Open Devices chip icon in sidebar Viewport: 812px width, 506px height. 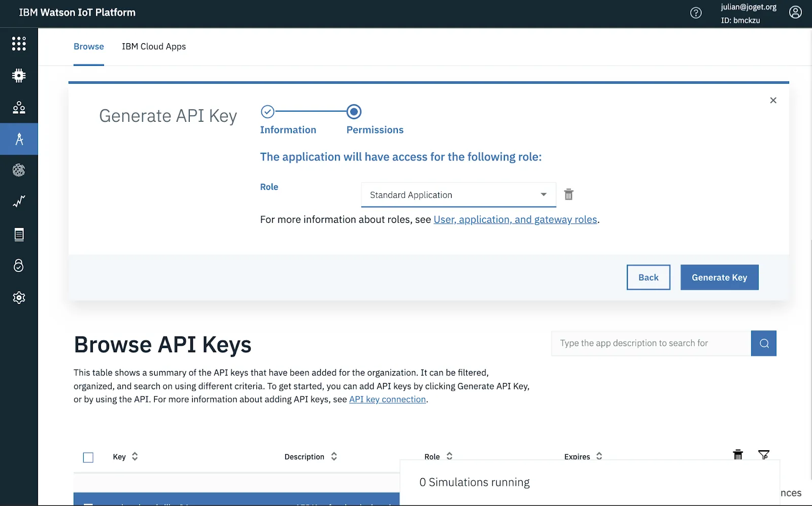point(19,76)
